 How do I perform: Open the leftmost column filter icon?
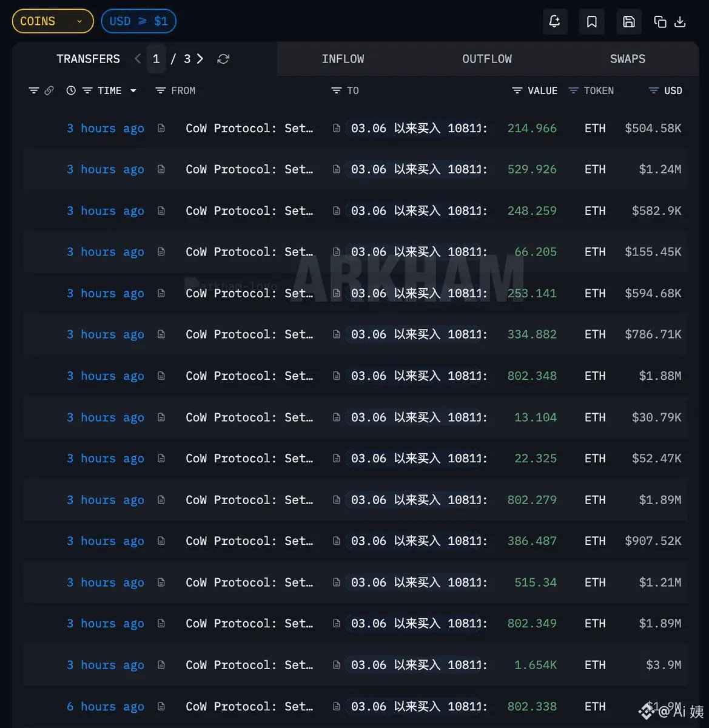[34, 90]
